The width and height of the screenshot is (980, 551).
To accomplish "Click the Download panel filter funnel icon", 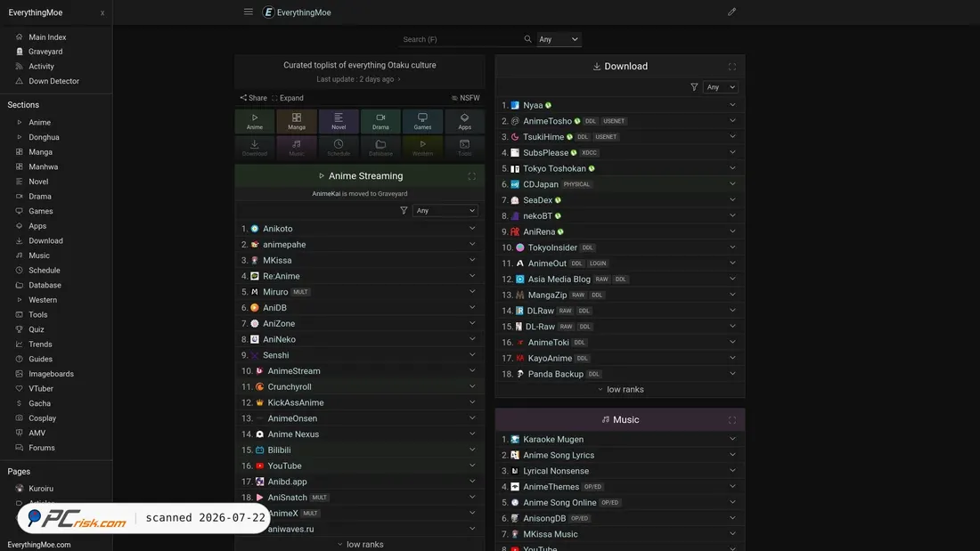I will 694,87.
